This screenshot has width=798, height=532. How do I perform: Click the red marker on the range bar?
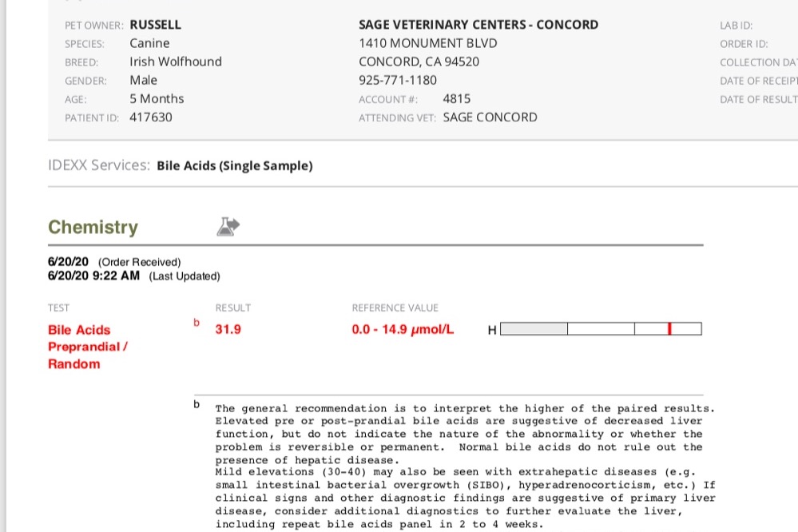tap(669, 329)
